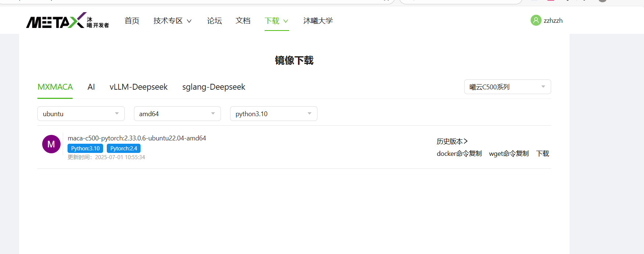Switch to the vLLM-Deepseek tab
This screenshot has height=254, width=644.
pos(138,87)
